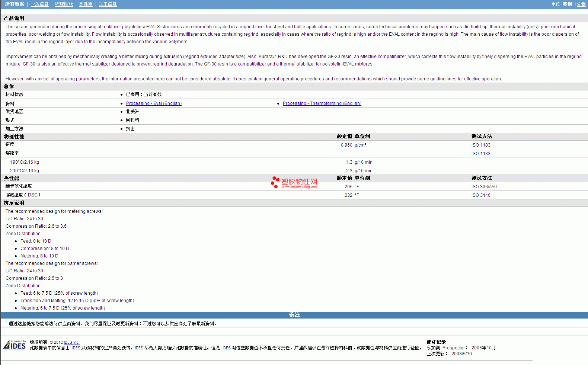Click ISO 1183 test method
588x365 pixels.
tap(481, 145)
